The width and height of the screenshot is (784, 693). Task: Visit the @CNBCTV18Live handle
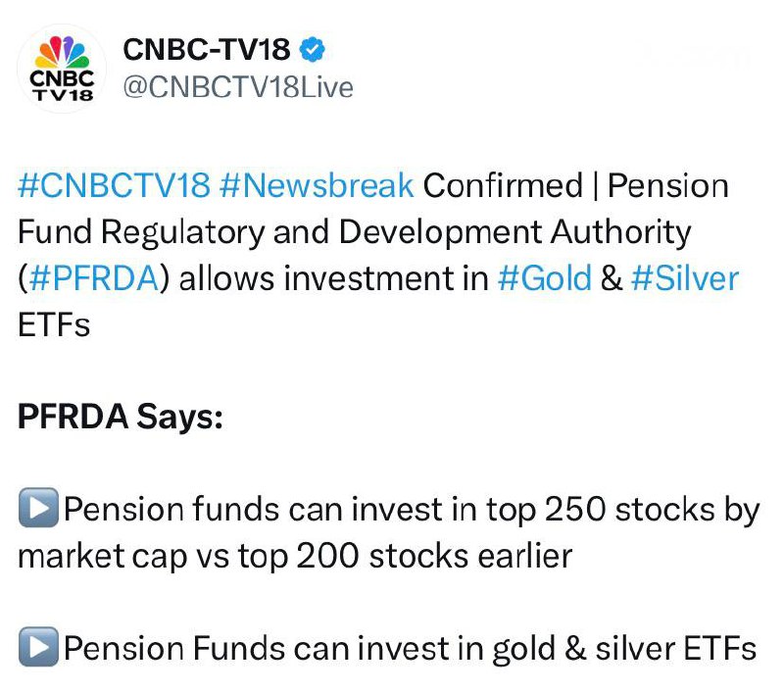coord(236,87)
